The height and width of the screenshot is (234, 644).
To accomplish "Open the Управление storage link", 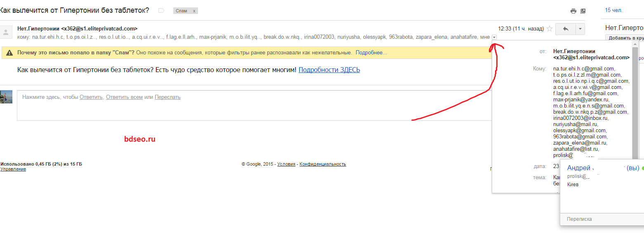I will (13, 169).
